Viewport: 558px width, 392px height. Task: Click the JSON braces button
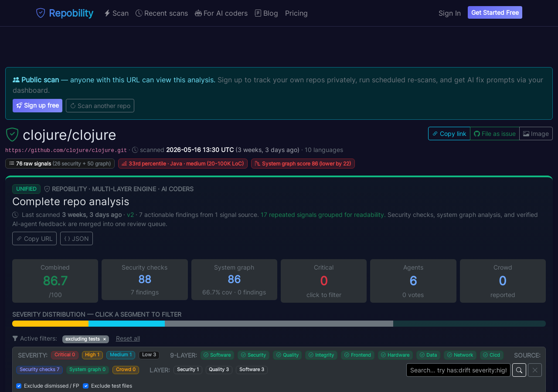coord(76,239)
